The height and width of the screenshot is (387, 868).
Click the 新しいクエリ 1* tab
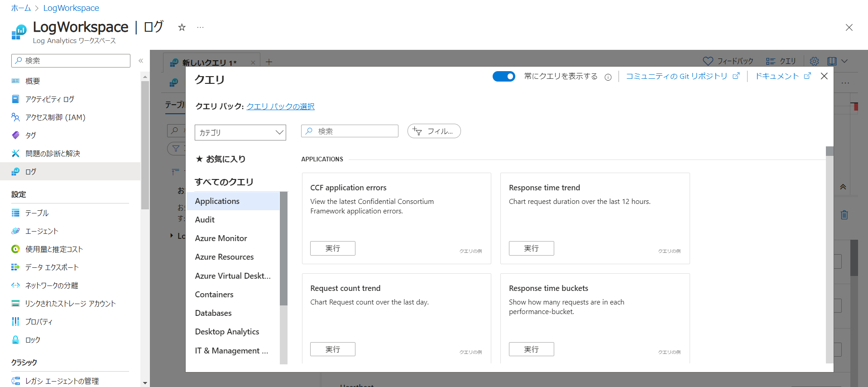click(210, 63)
